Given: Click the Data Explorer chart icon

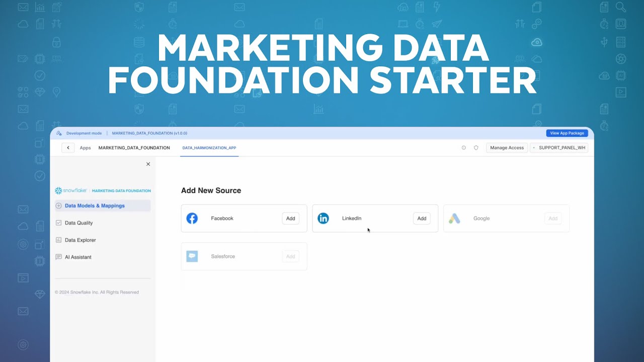Looking at the screenshot, I should pyautogui.click(x=58, y=240).
